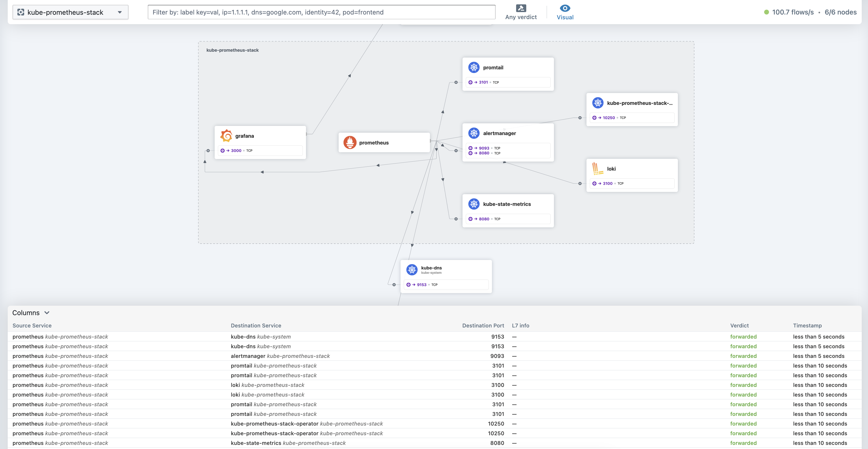868x449 pixels.
Task: Click the TCP label beside port 3100
Action: [620, 184]
